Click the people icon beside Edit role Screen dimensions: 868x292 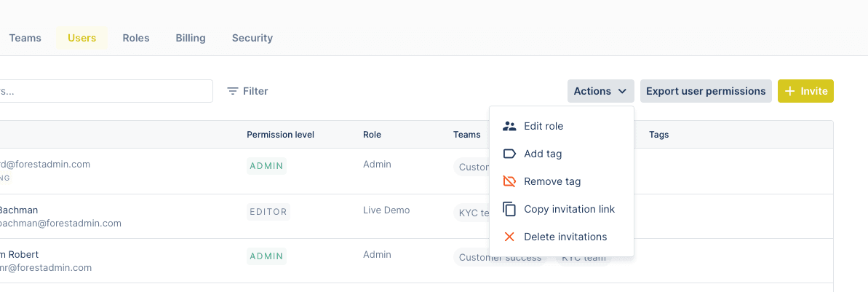coord(509,126)
